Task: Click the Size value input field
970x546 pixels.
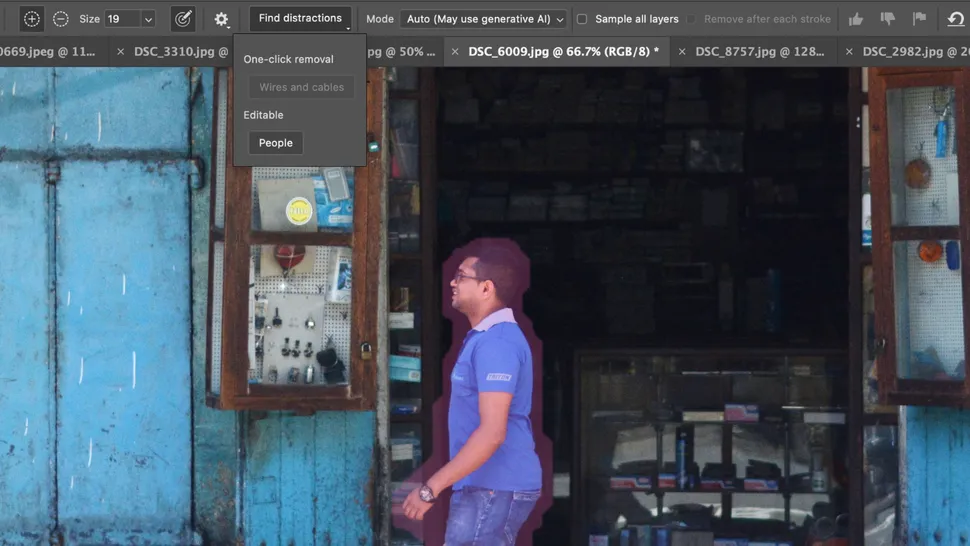Action: 121,19
